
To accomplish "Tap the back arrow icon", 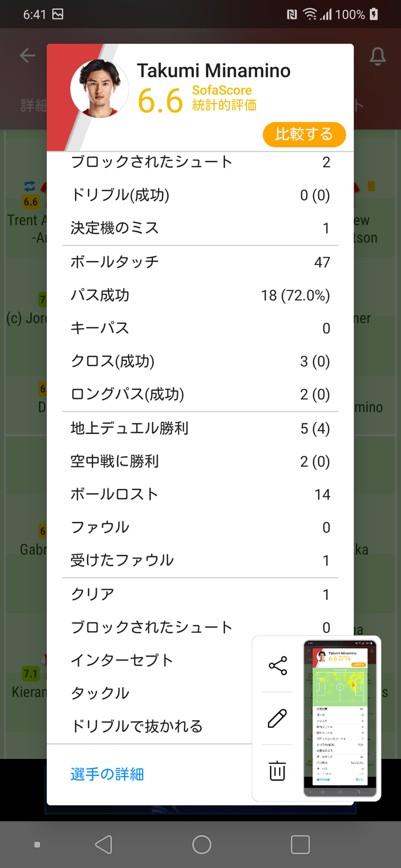I will coord(27,55).
